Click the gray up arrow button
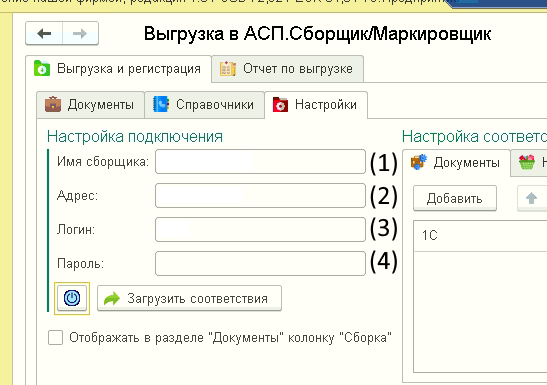The image size is (547, 385). coord(531,198)
